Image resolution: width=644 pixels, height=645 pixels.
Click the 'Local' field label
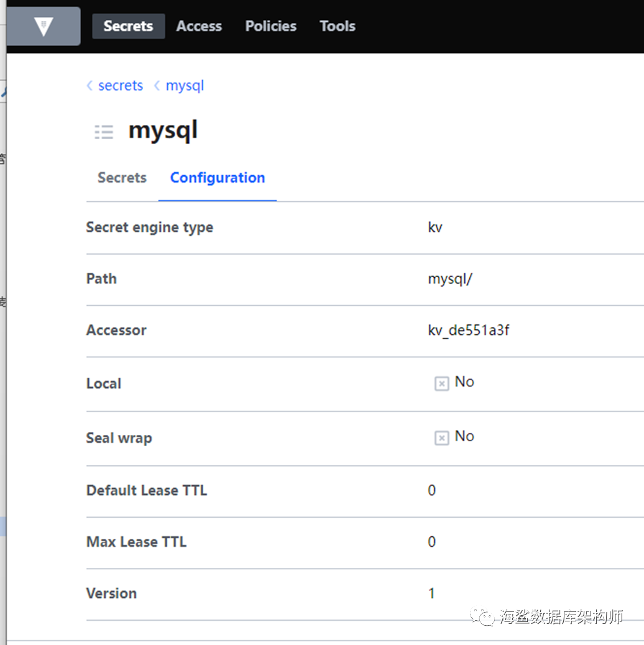(104, 383)
